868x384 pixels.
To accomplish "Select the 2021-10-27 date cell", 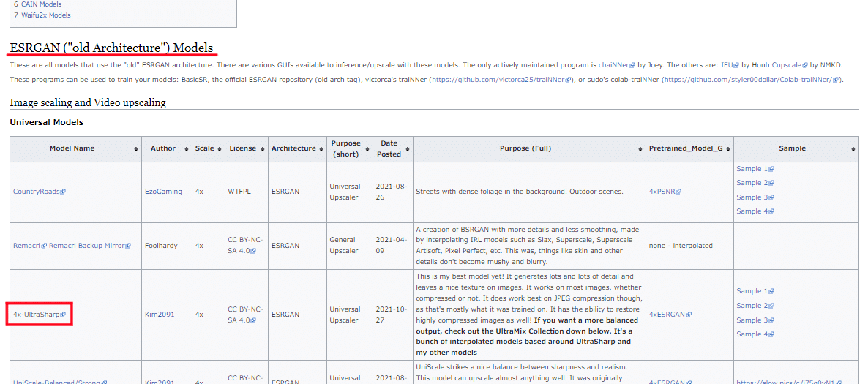I will pyautogui.click(x=392, y=315).
